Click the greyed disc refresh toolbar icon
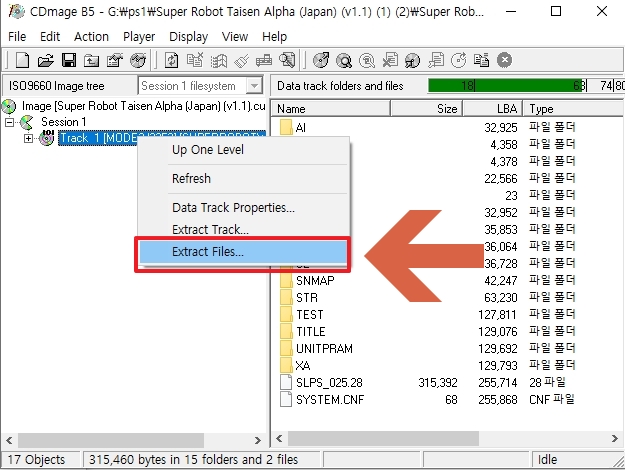Image resolution: width=625 pixels, height=470 pixels. tap(458, 61)
